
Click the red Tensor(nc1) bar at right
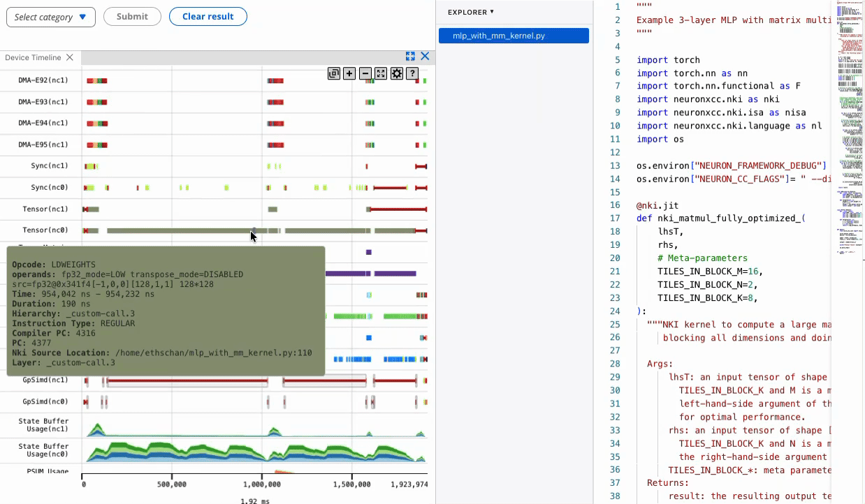coord(398,209)
